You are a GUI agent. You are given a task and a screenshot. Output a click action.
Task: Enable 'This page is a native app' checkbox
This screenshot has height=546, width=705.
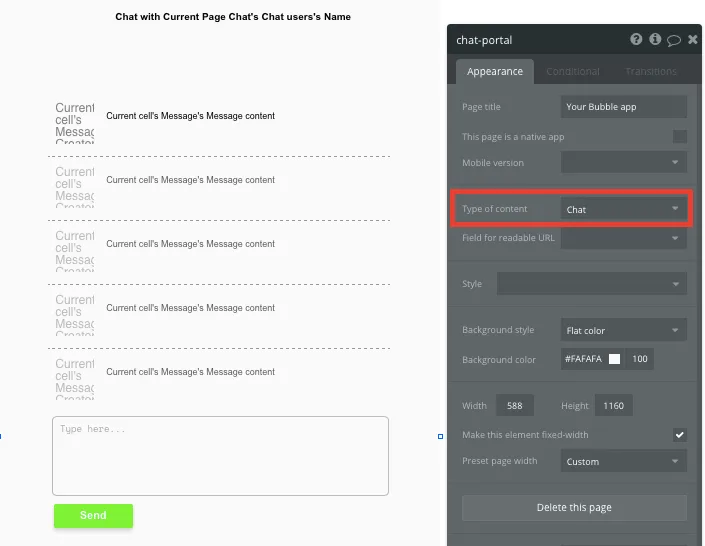click(679, 136)
